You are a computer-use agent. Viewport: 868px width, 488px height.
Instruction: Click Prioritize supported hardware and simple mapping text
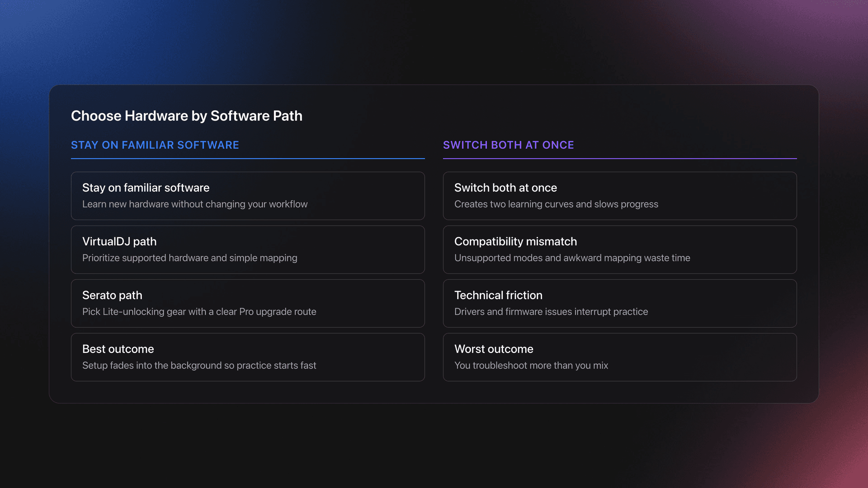click(189, 258)
